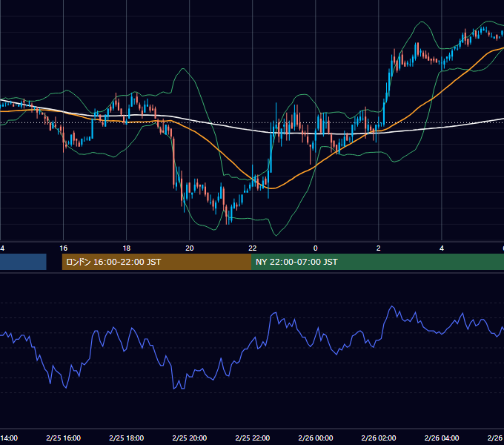504x445 pixels.
Task: Click the "2/25 18:00" date label
Action: pos(126,438)
